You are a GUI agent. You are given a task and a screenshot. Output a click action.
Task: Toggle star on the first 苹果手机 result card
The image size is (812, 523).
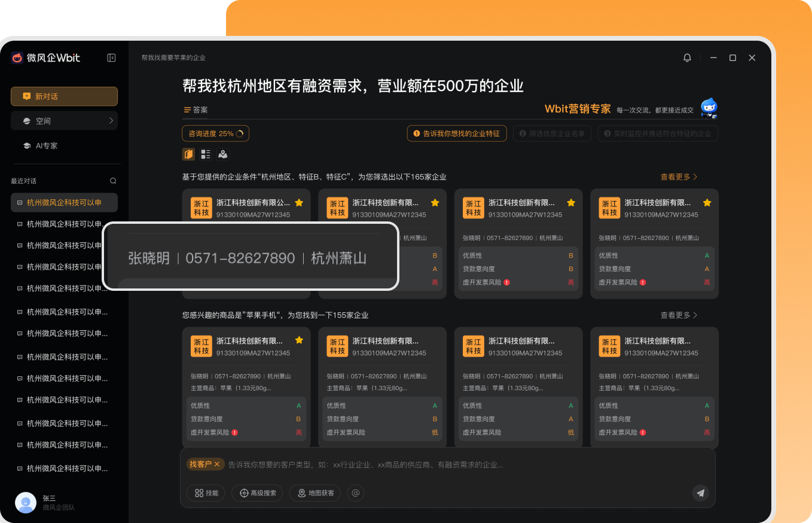pos(299,340)
